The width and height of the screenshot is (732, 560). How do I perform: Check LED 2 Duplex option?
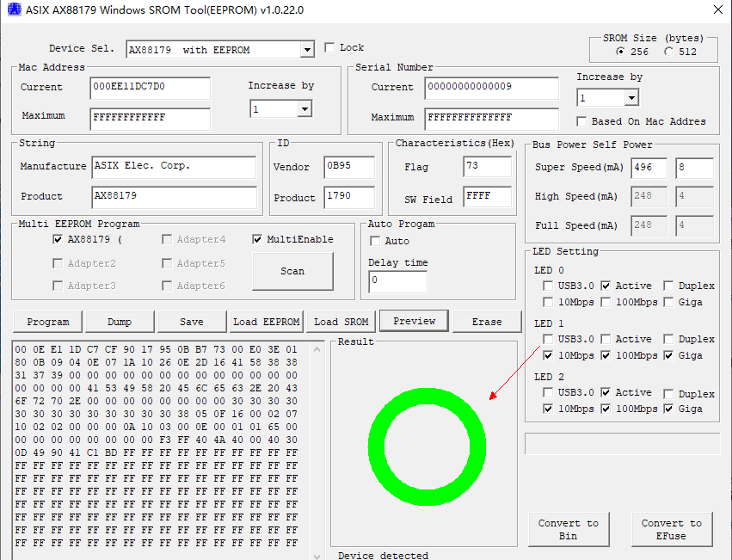point(668,394)
